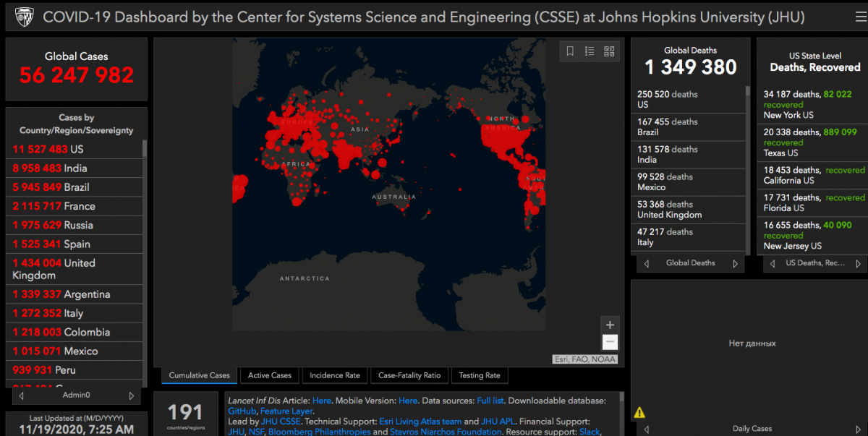Viewport: 868px width, 436px height.
Task: Click the Global Cases total 56 247 982
Action: tap(77, 74)
